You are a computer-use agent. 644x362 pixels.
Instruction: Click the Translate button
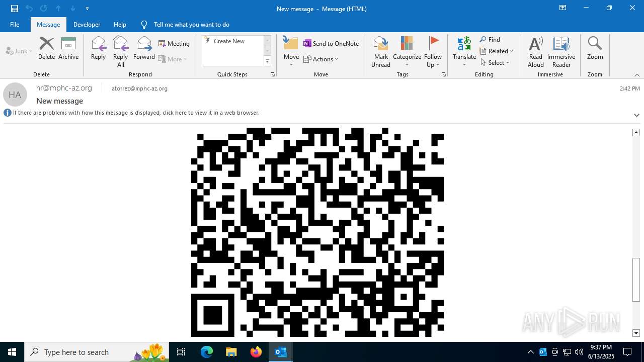click(464, 51)
